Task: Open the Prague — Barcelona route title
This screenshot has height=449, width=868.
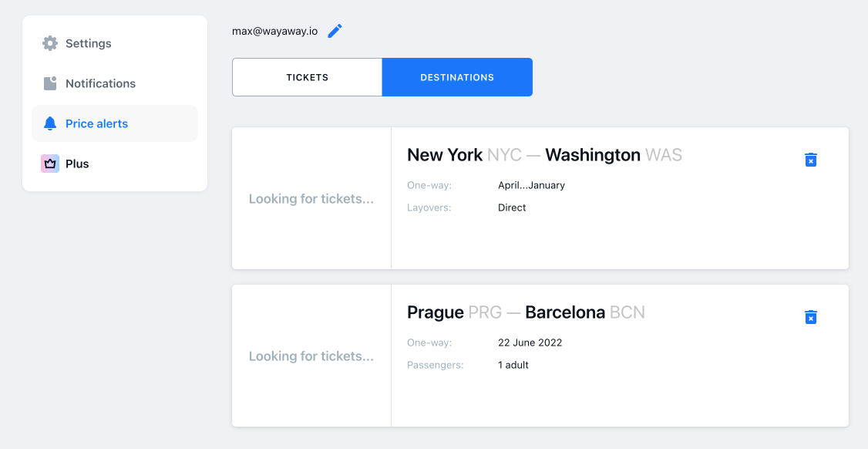Action: (x=526, y=312)
